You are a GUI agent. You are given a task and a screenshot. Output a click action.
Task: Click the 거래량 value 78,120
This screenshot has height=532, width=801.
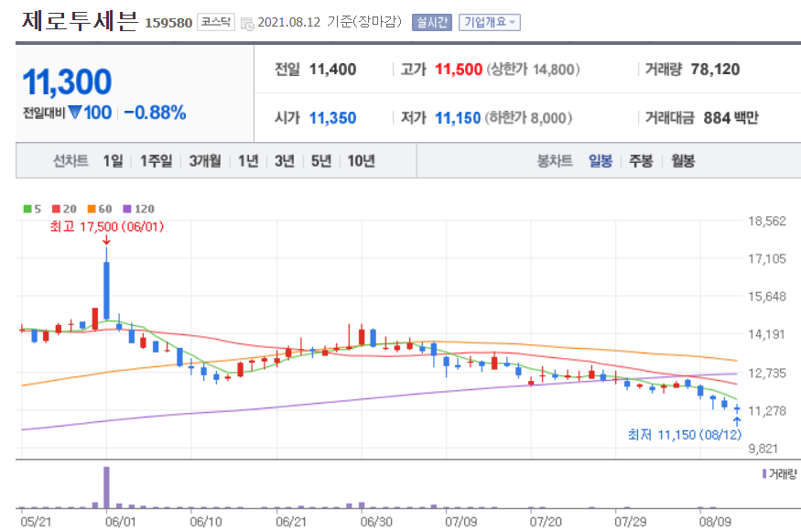click(x=715, y=69)
